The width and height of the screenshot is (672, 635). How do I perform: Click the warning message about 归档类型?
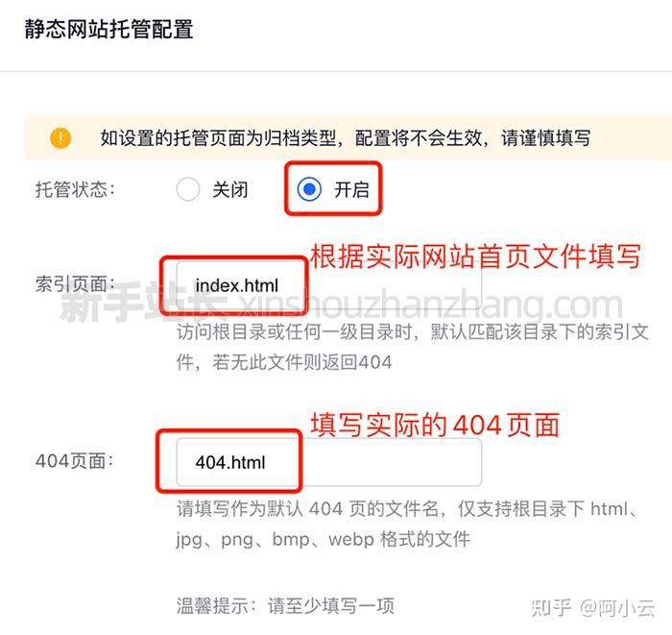(345, 138)
